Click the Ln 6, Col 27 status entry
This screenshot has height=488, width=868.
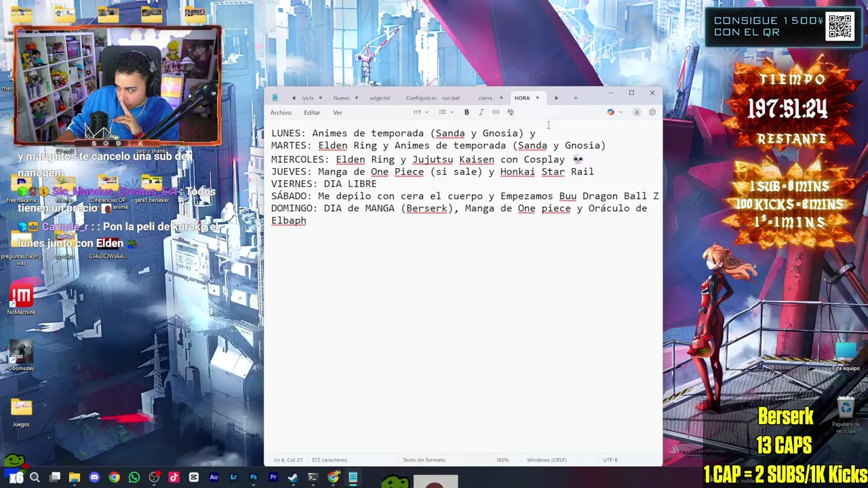coord(288,460)
